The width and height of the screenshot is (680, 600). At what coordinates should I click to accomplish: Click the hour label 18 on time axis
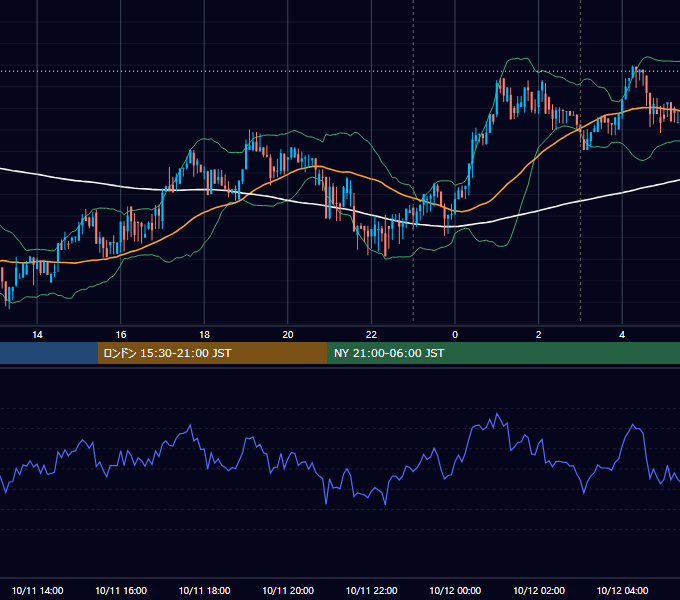pos(204,335)
